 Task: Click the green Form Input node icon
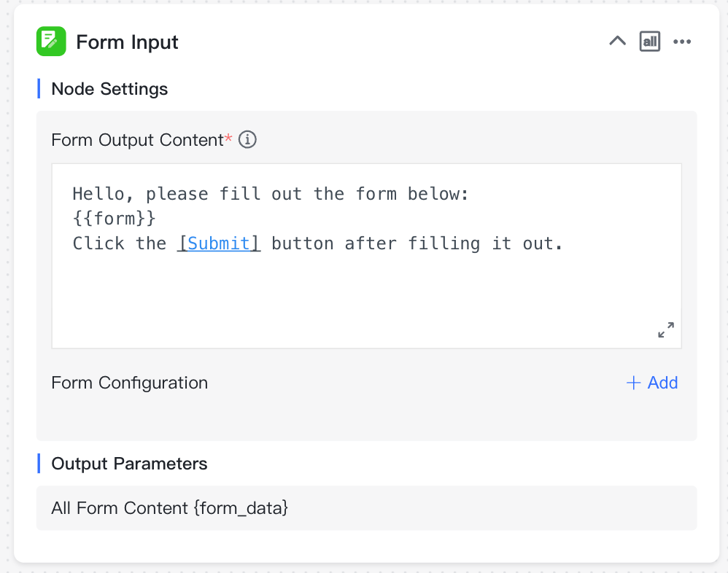coord(51,42)
